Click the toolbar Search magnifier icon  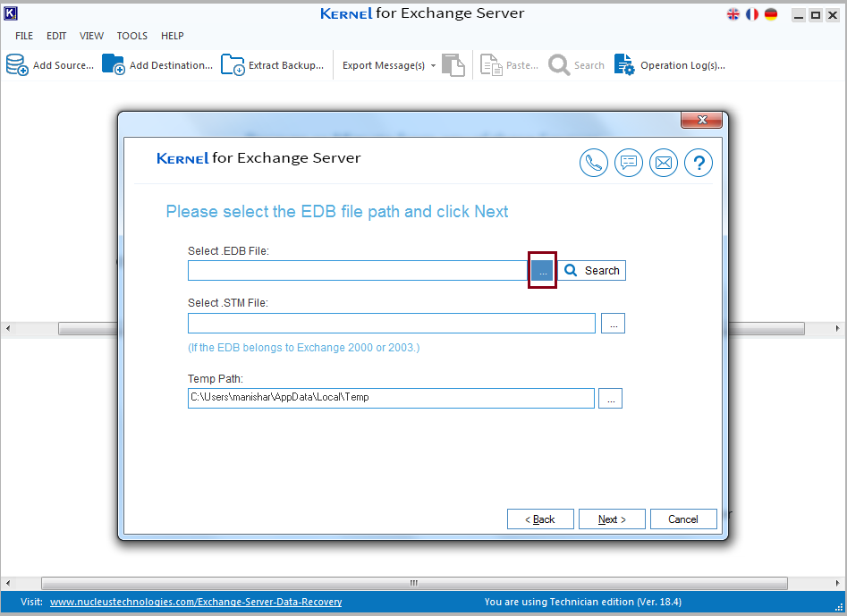[559, 65]
